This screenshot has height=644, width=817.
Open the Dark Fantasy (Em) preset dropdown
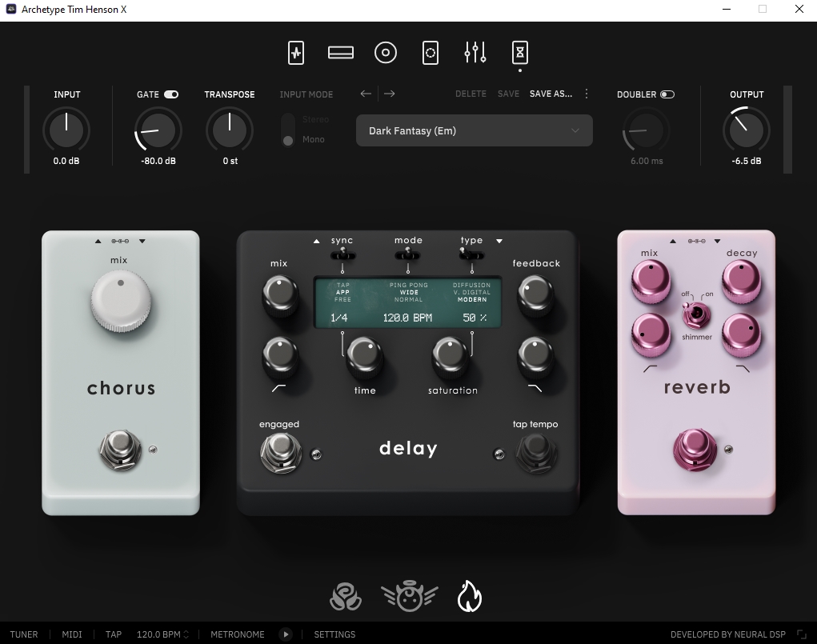point(475,130)
